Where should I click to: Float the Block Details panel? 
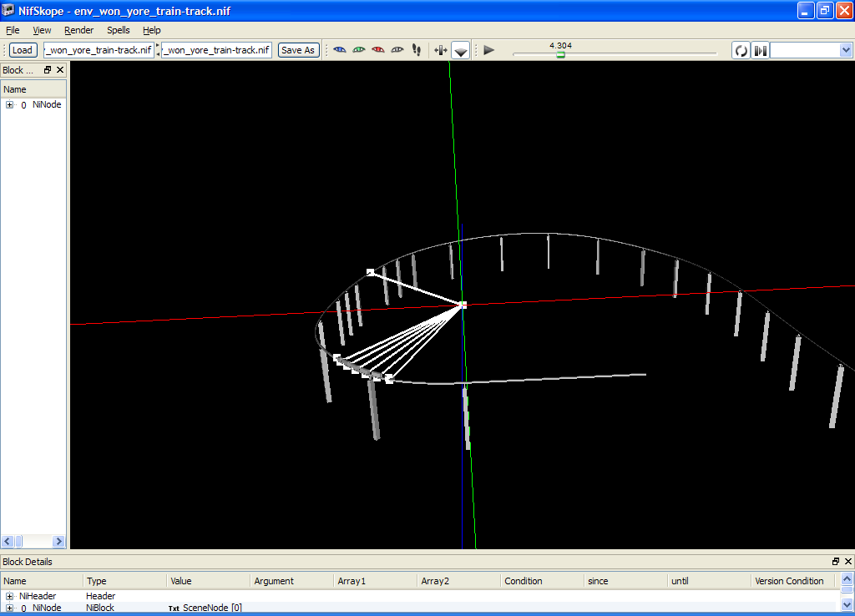(x=836, y=562)
